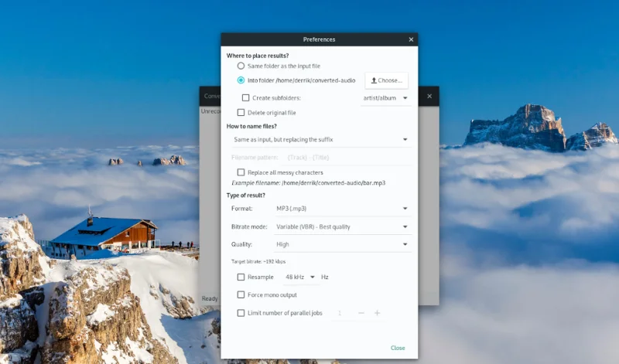
Task: Close the background converter window with X
Action: tap(429, 97)
